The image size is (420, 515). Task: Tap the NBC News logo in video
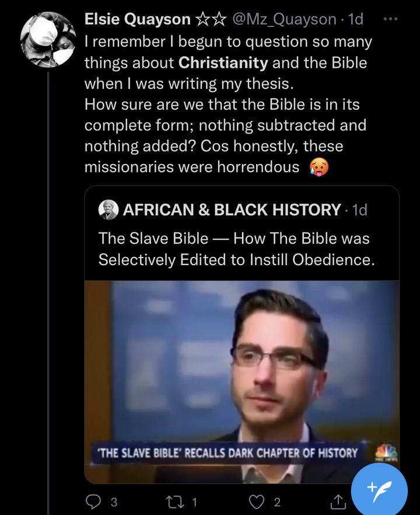coord(386,453)
